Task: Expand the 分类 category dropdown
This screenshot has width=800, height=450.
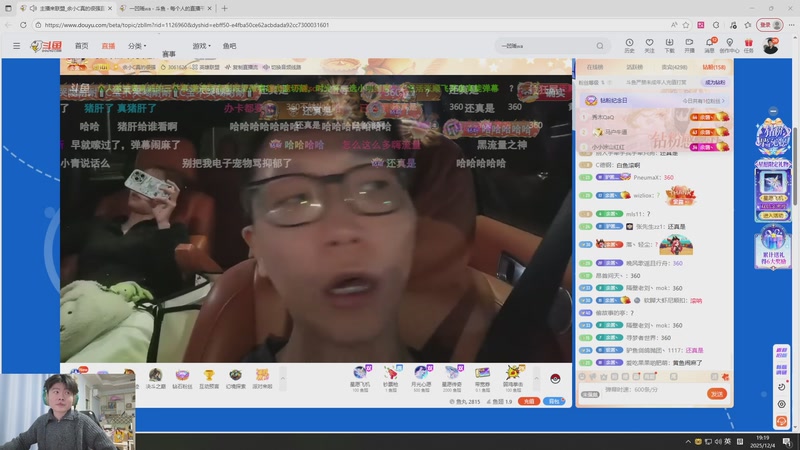Action: [x=137, y=46]
